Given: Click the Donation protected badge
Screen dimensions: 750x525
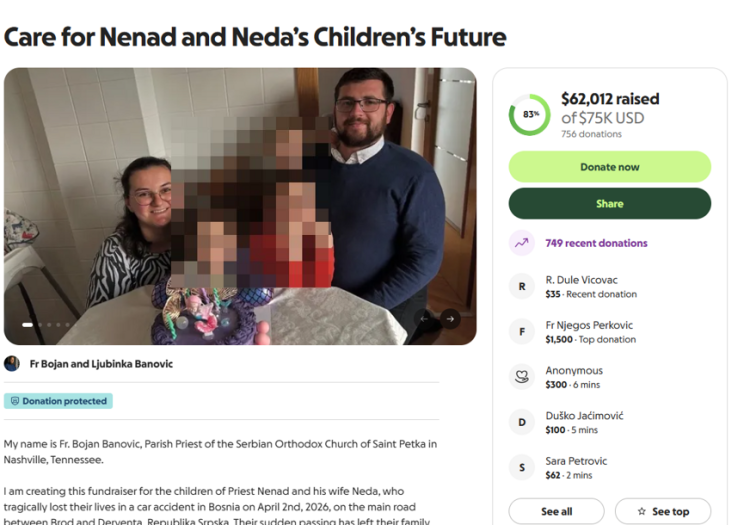Looking at the screenshot, I should [x=58, y=401].
